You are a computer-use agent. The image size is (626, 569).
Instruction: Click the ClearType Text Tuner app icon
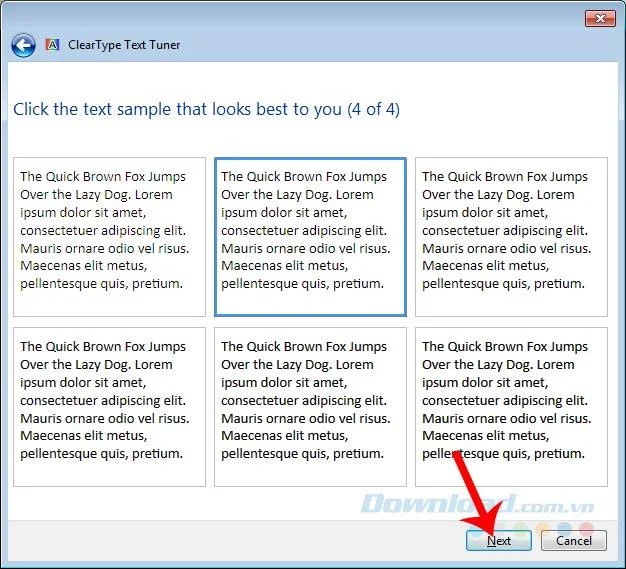point(52,45)
